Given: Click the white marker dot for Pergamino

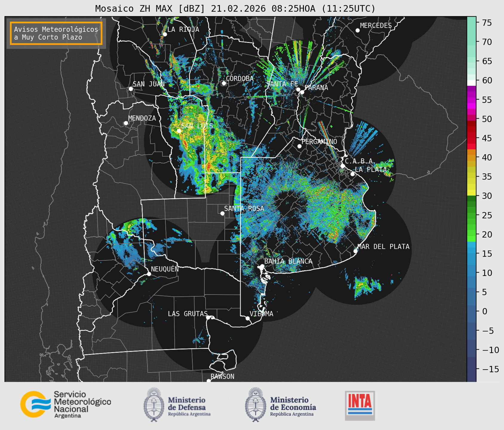Looking at the screenshot, I should 299,146.
